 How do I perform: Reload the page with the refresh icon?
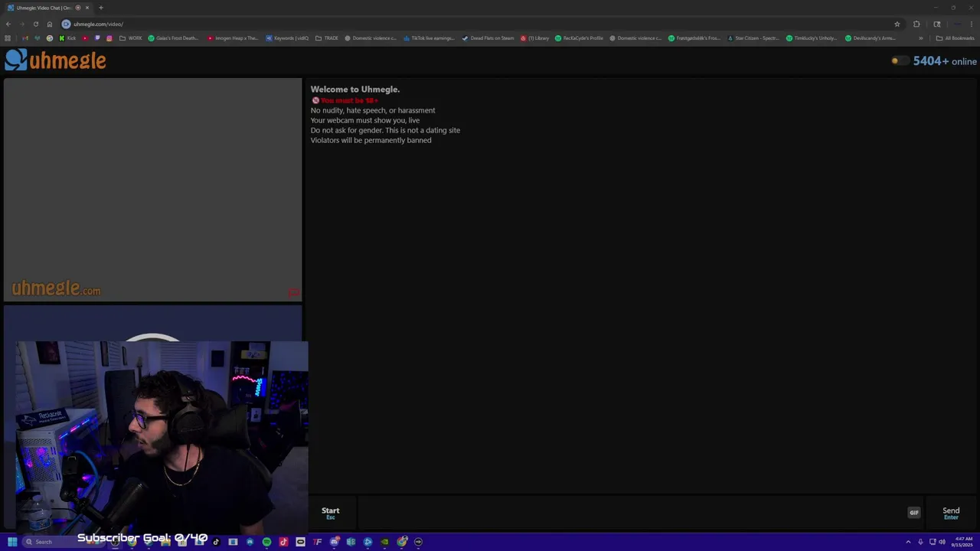click(x=35, y=24)
